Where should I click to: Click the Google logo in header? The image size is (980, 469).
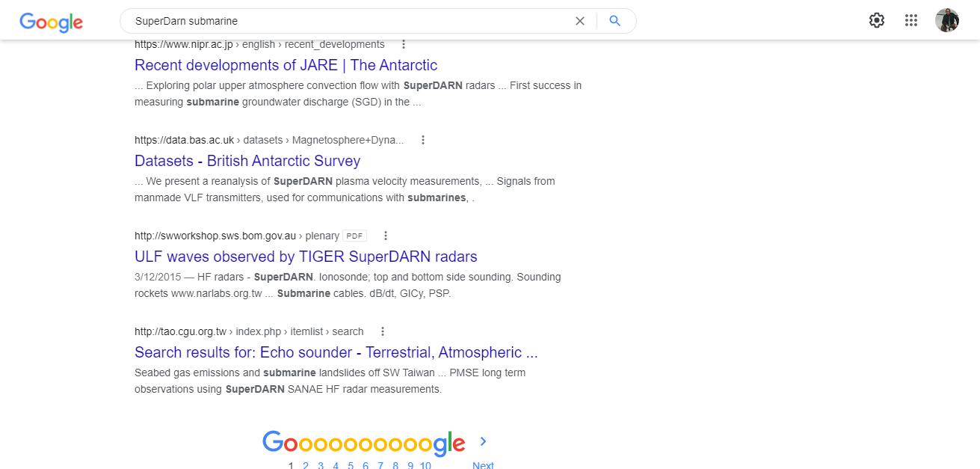coord(51,22)
